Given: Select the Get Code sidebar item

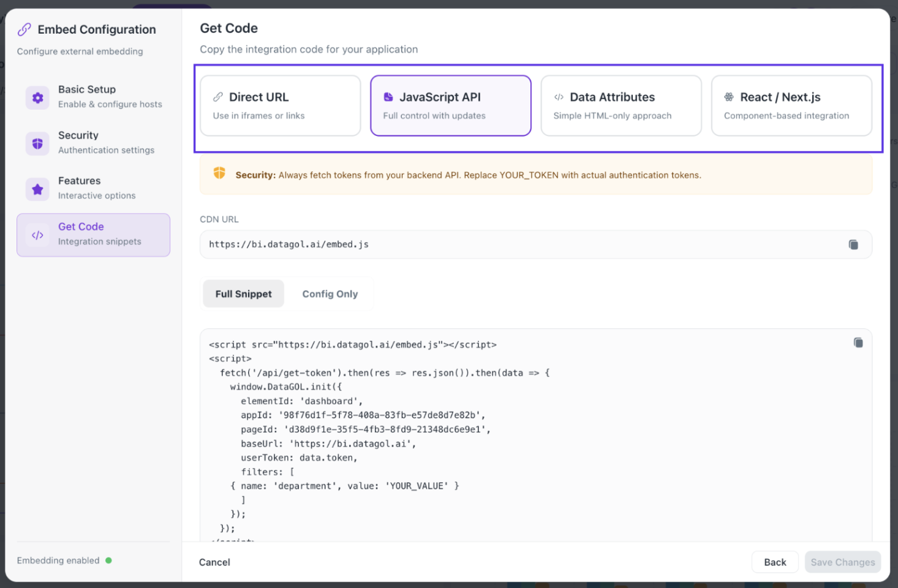Looking at the screenshot, I should click(93, 235).
